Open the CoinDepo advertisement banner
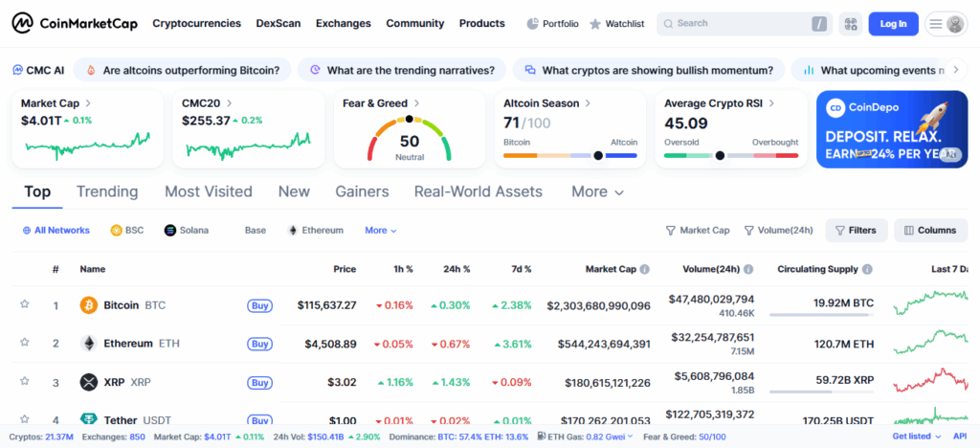This screenshot has height=448, width=980. [x=892, y=129]
